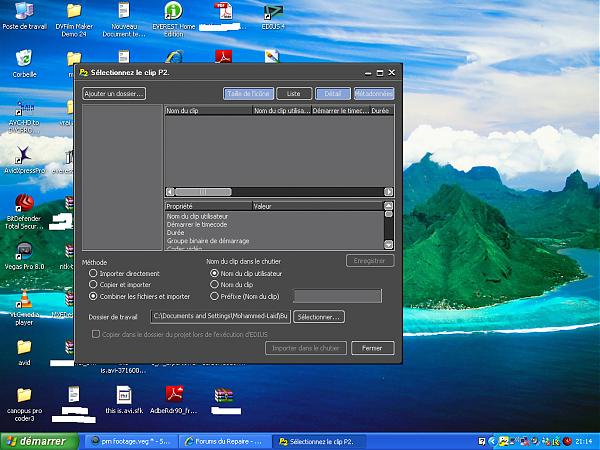
Task: Click the Dossier de travail path field
Action: point(220,316)
